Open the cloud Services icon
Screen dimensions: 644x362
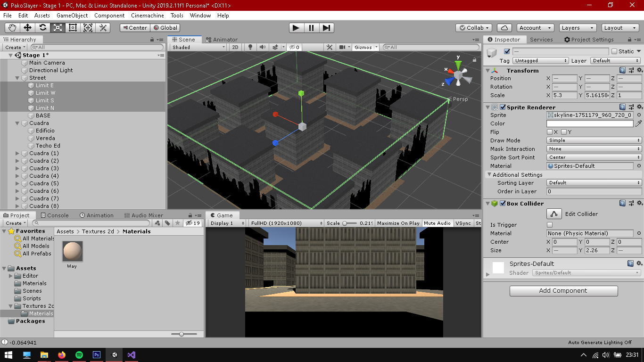504,28
